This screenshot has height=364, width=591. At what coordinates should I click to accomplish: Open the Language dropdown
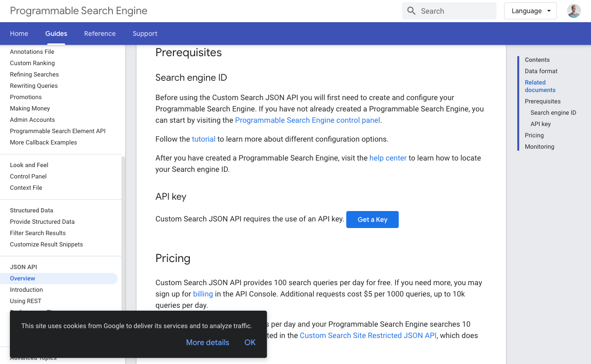pyautogui.click(x=531, y=11)
